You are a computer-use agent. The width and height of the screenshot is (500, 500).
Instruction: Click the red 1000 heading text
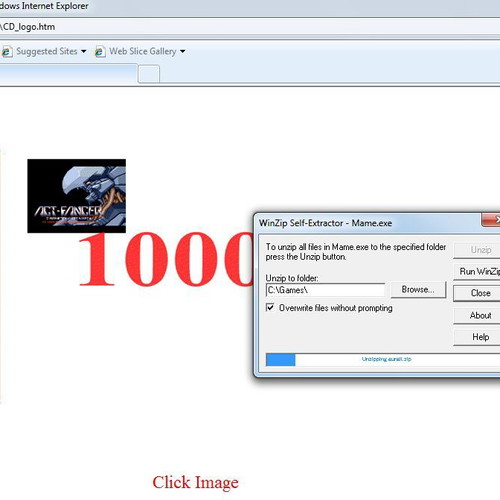(x=166, y=259)
